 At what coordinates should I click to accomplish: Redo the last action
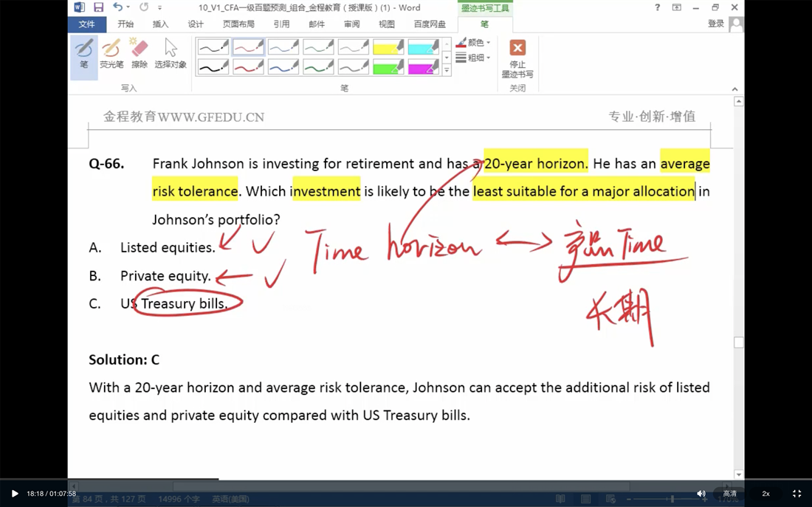[144, 7]
